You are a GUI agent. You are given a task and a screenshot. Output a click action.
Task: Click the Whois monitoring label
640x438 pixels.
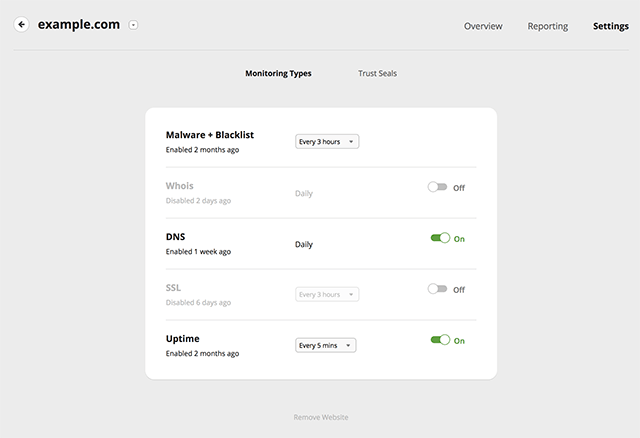[180, 186]
